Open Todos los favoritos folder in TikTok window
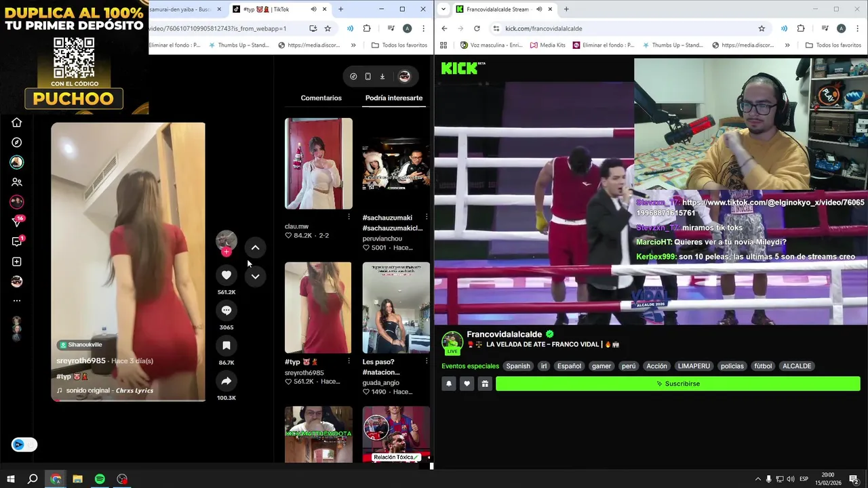The width and height of the screenshot is (868, 488). pyautogui.click(x=399, y=45)
